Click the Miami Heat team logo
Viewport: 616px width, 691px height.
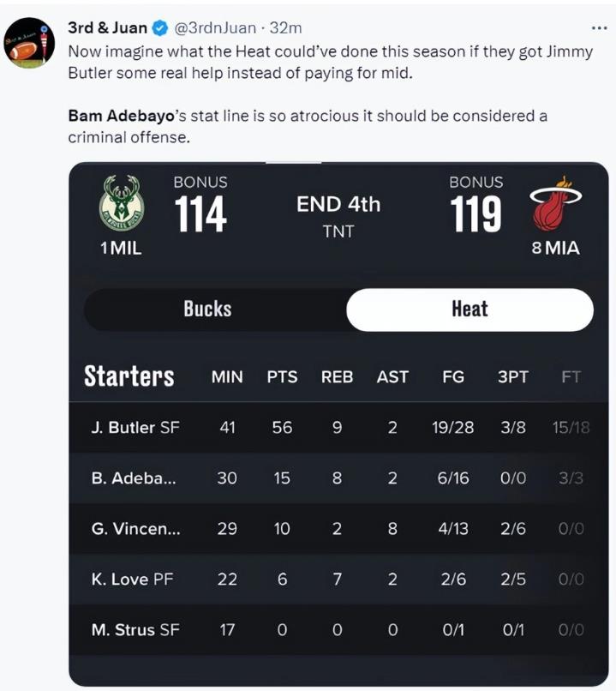coord(556,203)
